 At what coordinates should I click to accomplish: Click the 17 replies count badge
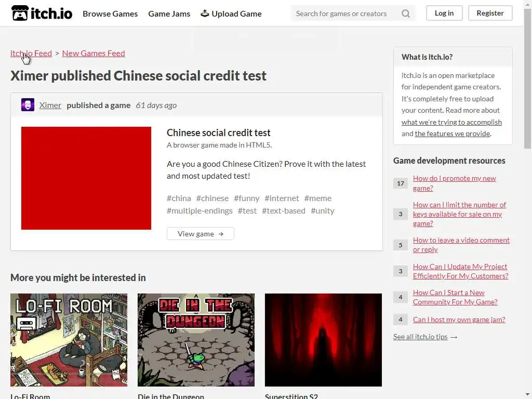(x=401, y=183)
